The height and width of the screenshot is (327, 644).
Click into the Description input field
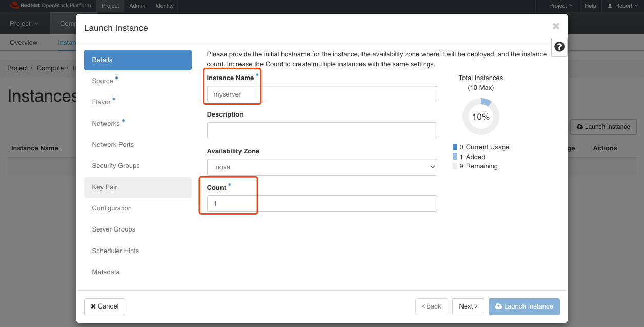tap(322, 130)
